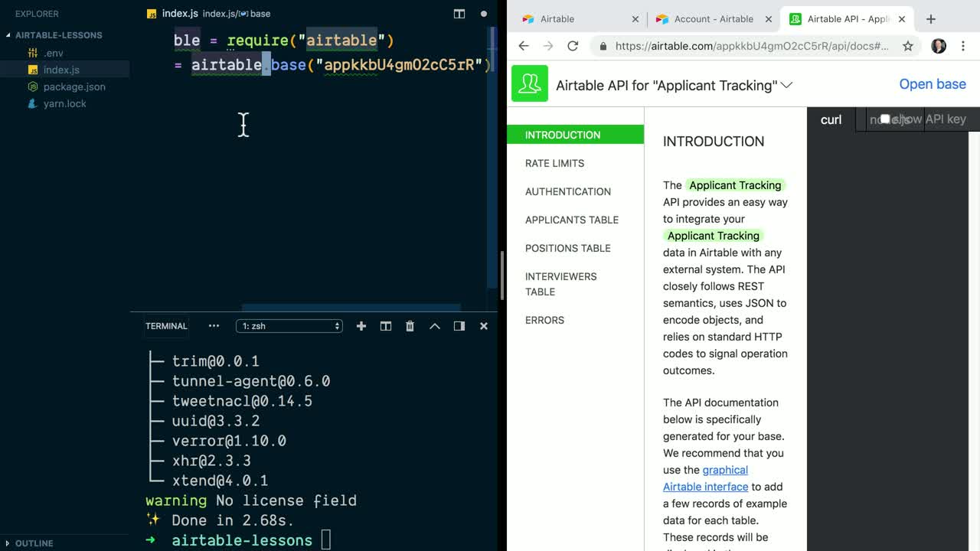This screenshot has height=551, width=980.
Task: Click the "warning No license field" terminal line
Action: click(251, 500)
